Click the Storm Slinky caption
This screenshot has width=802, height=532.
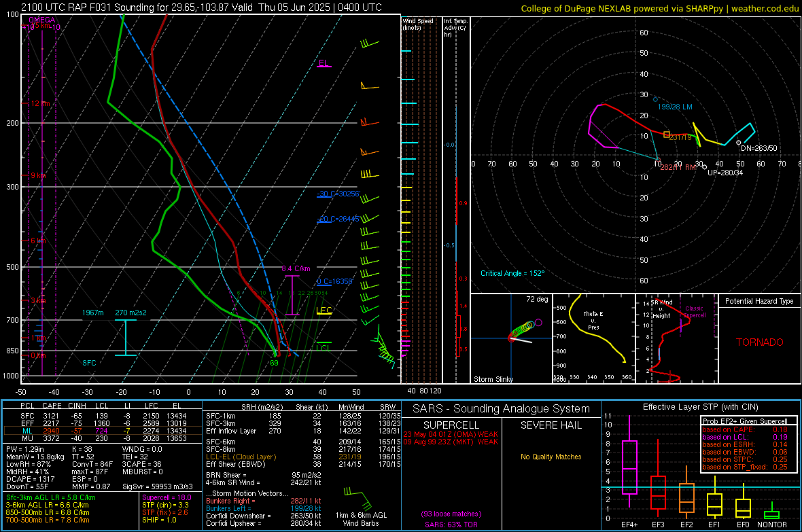[x=493, y=379]
